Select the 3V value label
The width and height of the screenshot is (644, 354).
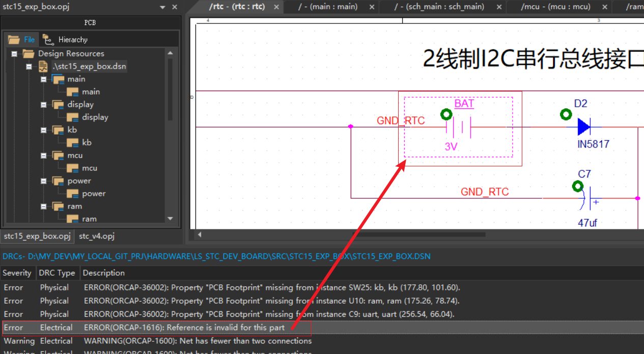[451, 146]
